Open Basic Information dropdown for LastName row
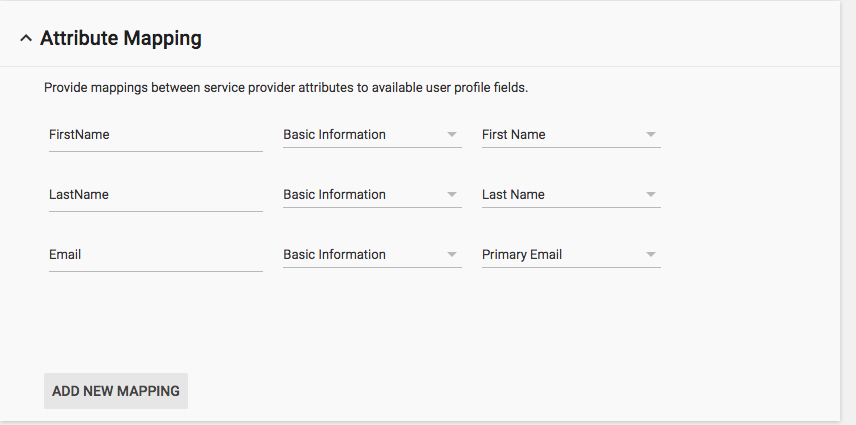This screenshot has width=856, height=425. pyautogui.click(x=360, y=195)
